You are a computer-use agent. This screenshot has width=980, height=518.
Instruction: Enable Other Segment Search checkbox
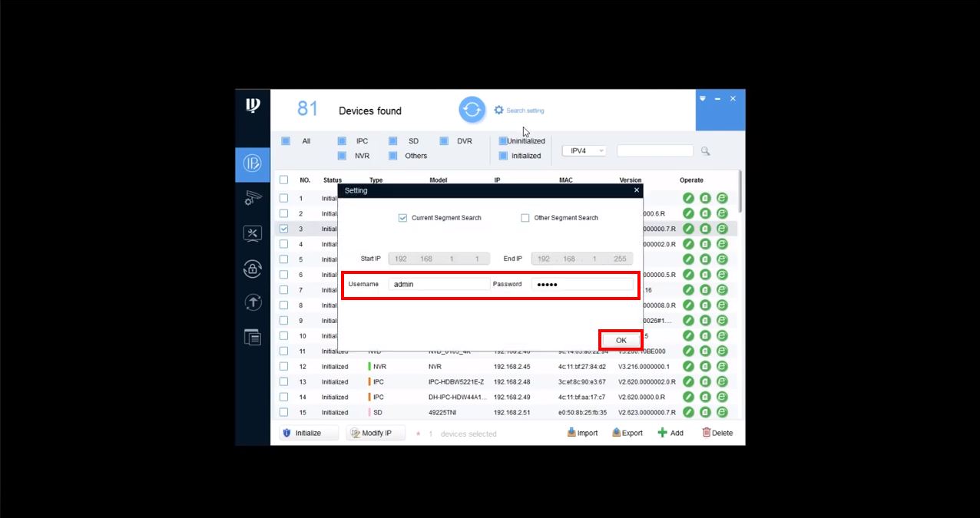(525, 218)
